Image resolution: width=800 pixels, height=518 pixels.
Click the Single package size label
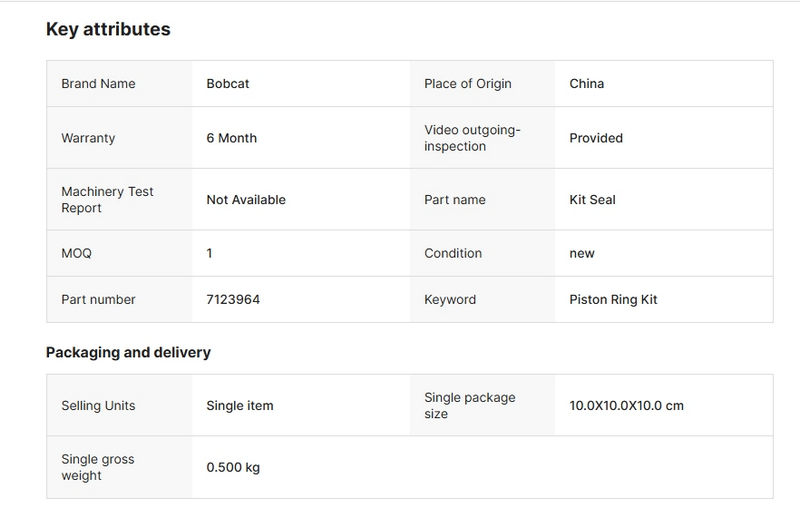(470, 406)
